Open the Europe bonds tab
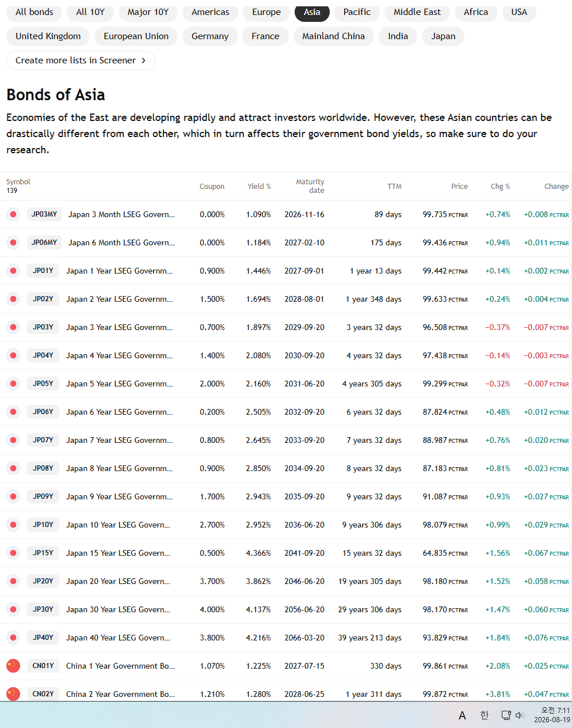Screen dimensions: 572x728 (266, 12)
